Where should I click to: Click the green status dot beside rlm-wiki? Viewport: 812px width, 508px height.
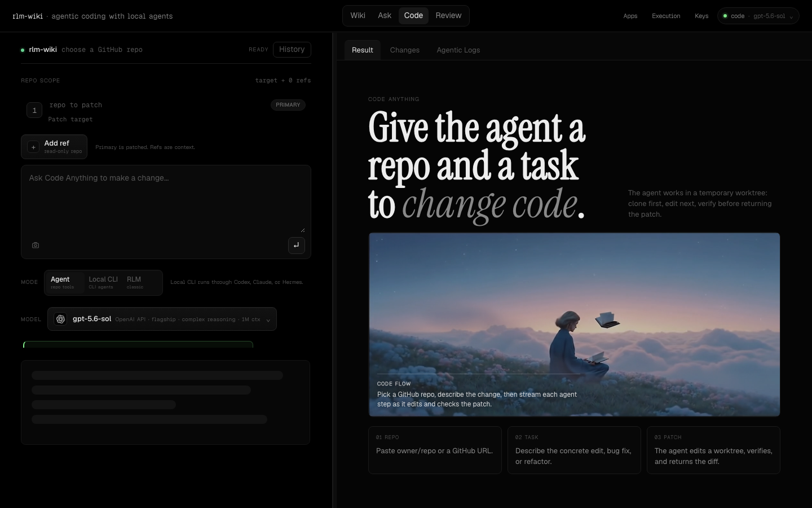coord(23,50)
